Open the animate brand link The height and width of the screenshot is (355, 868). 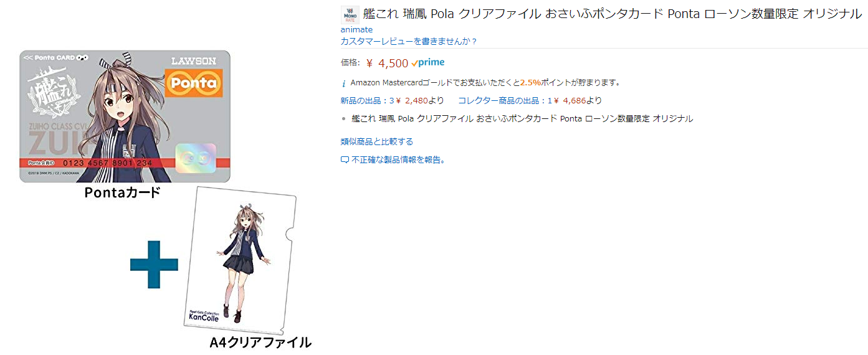coord(356,30)
